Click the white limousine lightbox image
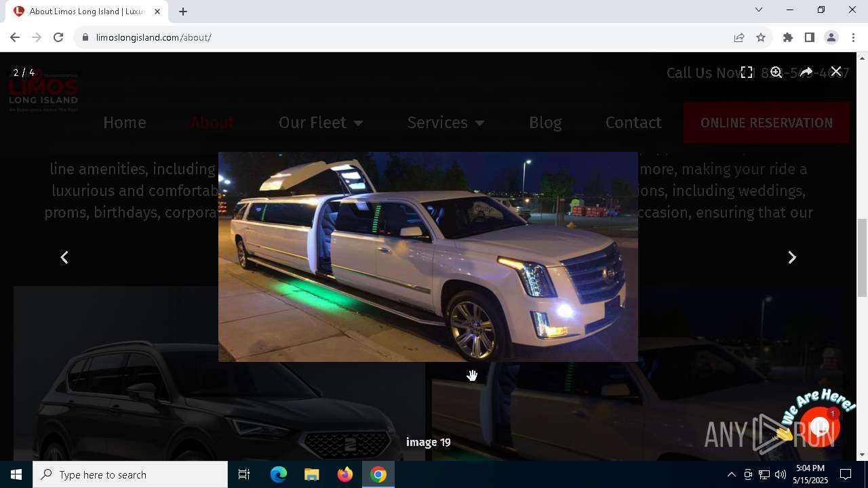868x488 pixels. point(428,257)
